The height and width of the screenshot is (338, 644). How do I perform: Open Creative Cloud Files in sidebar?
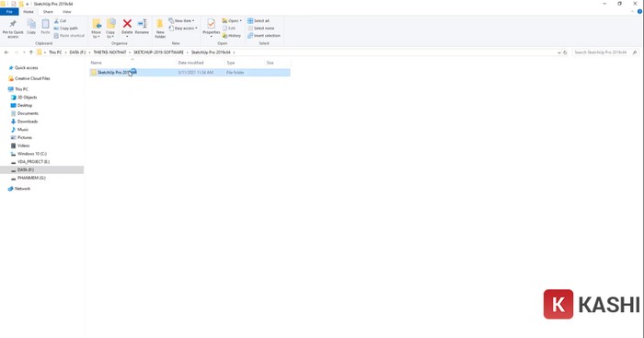32,78
